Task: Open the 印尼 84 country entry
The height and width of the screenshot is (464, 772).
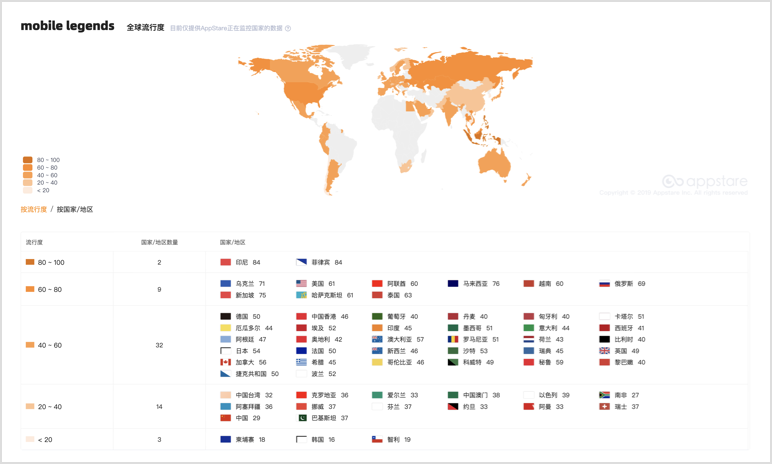Action: click(x=241, y=262)
